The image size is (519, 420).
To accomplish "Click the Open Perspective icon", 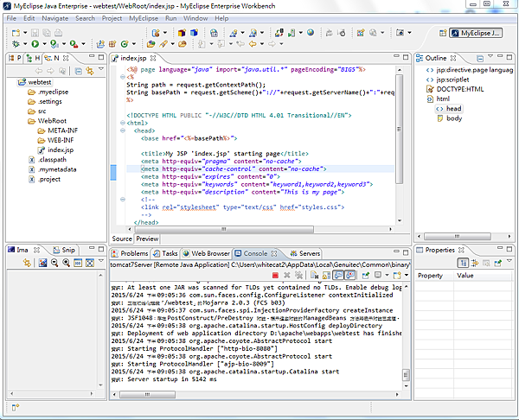I will pyautogui.click(x=443, y=33).
